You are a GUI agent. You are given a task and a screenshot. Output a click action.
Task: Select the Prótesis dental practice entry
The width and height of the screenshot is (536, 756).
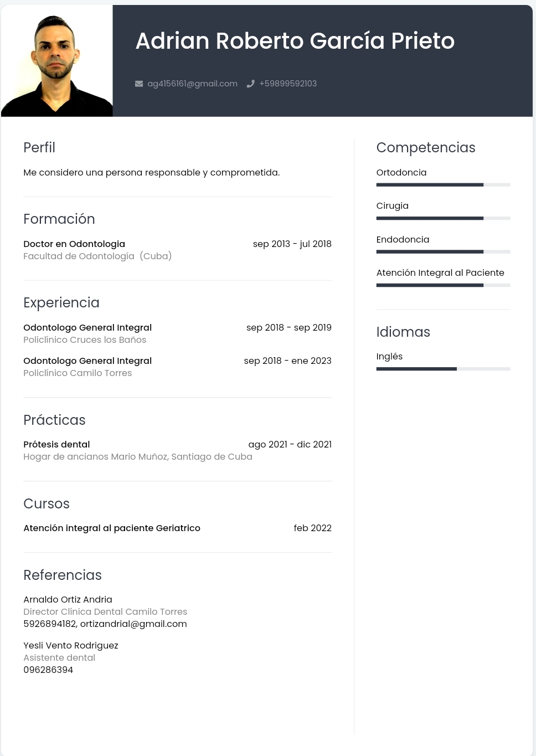56,444
